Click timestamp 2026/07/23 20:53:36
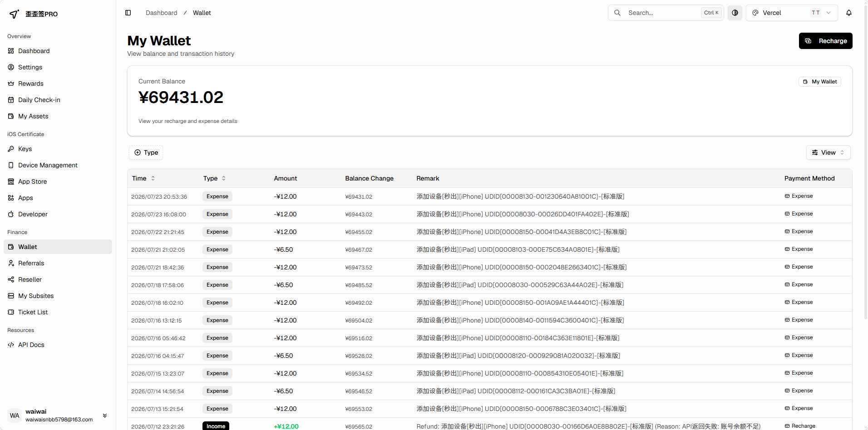Image resolution: width=868 pixels, height=430 pixels. [159, 197]
